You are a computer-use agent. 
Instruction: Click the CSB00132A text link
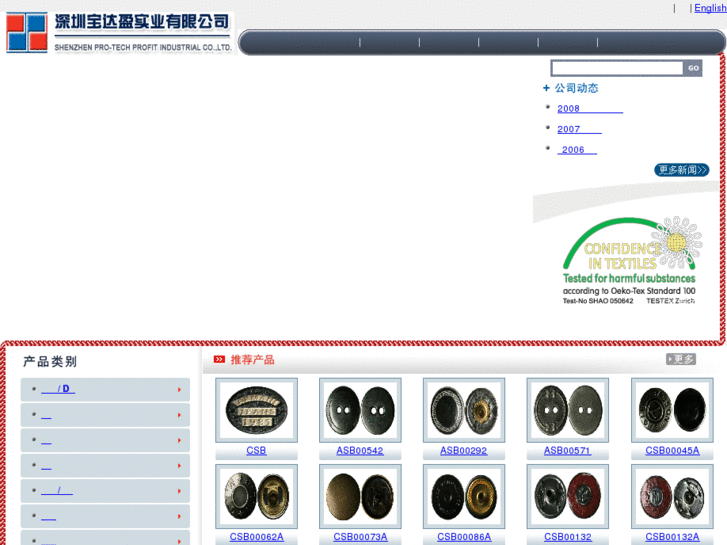[x=672, y=537]
